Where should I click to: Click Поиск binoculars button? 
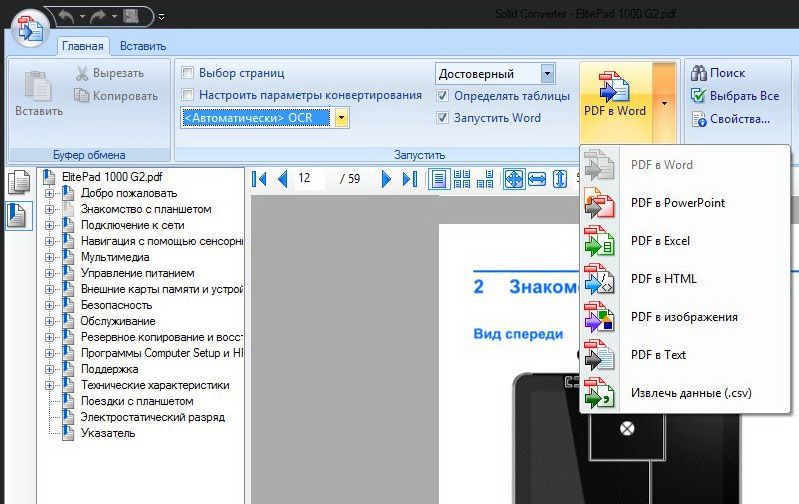coord(718,73)
